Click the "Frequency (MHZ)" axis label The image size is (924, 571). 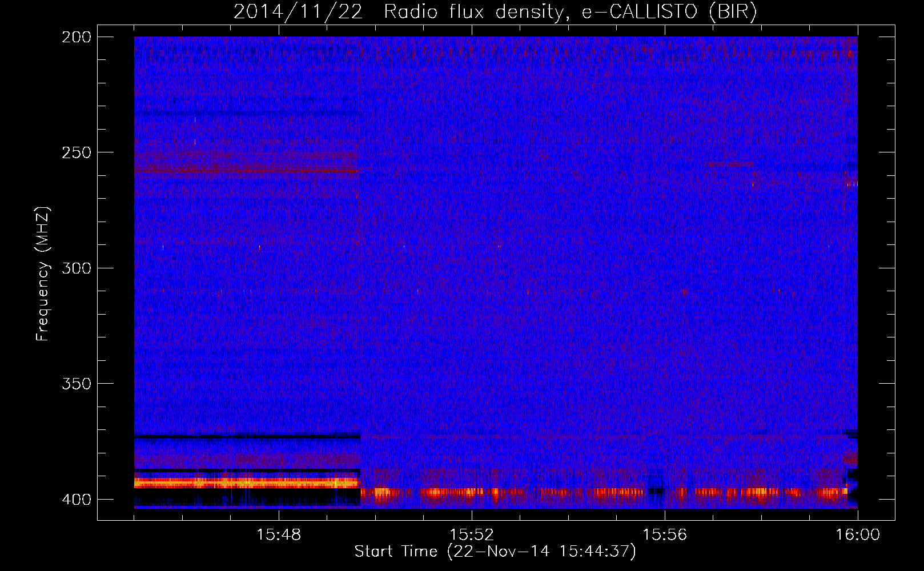[43, 274]
